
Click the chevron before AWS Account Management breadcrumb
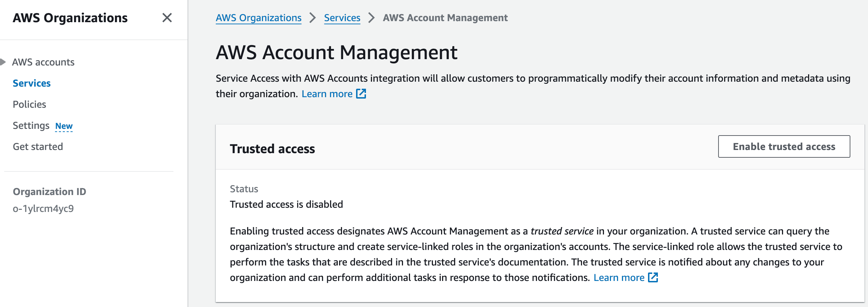click(371, 18)
